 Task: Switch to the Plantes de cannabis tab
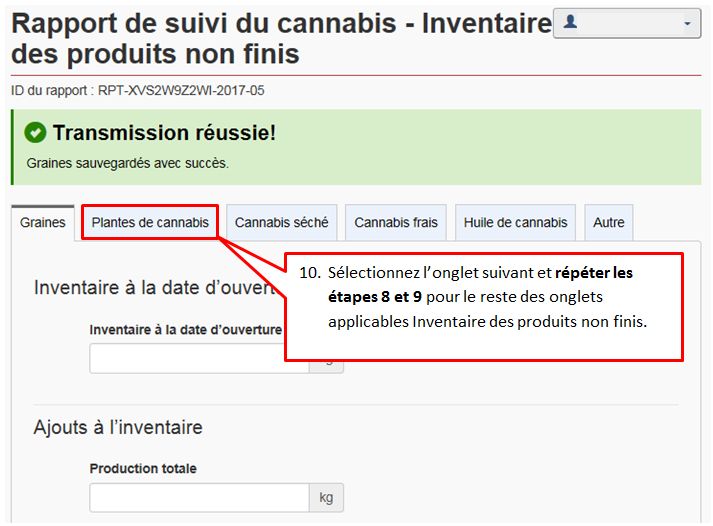(x=150, y=222)
